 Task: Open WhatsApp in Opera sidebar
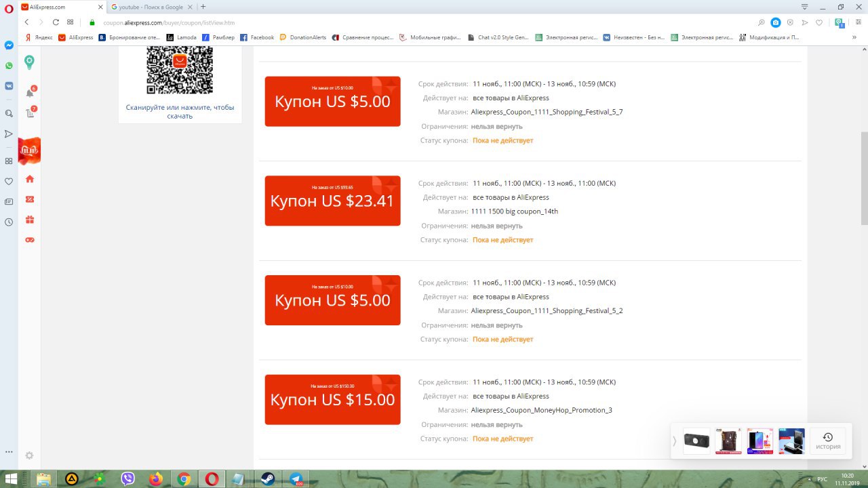(9, 66)
